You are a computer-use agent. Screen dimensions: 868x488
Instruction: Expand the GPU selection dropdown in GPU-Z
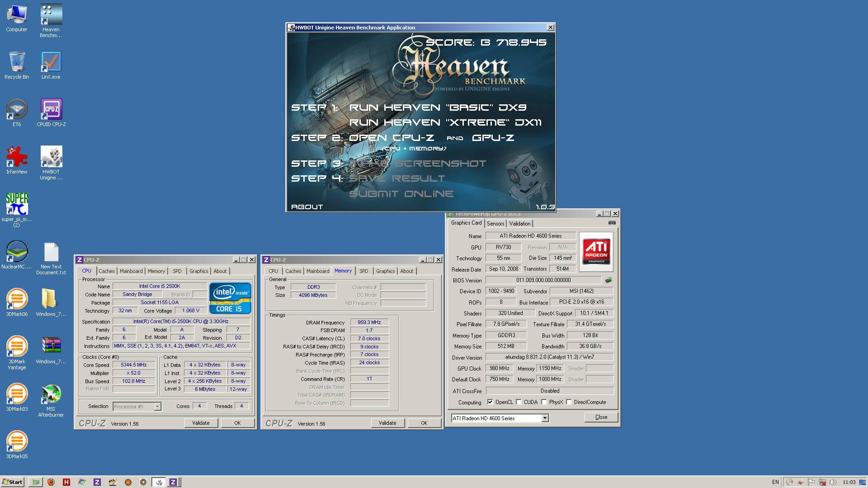point(545,418)
